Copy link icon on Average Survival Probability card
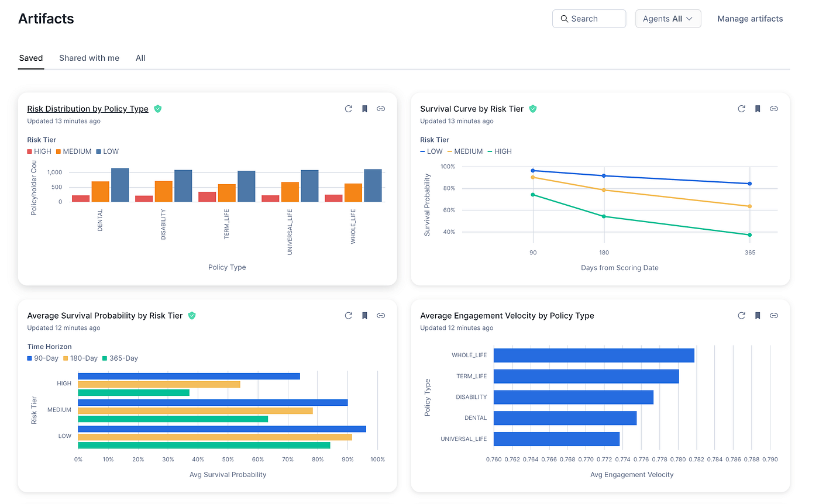This screenshot has height=504, width=819. 381,316
